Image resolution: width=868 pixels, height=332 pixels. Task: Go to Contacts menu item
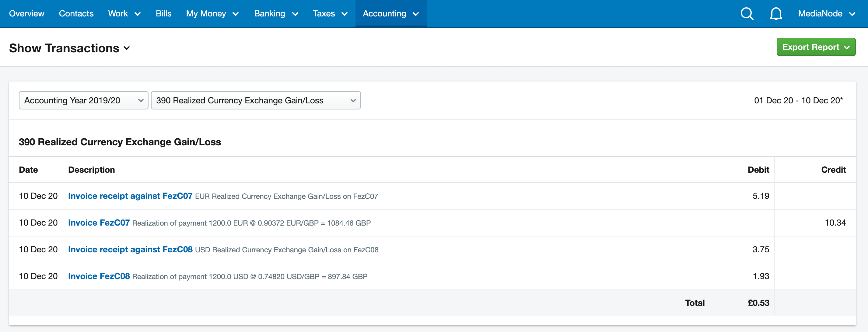[76, 14]
